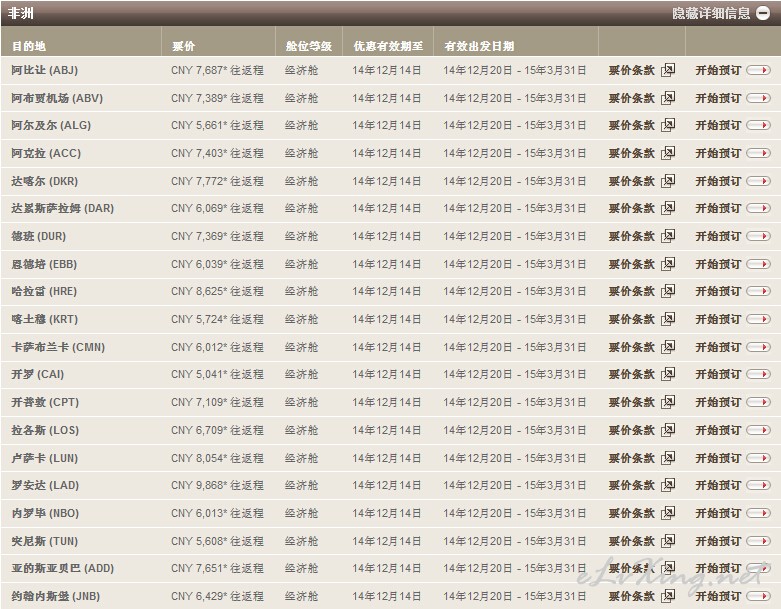Screen dimensions: 781x609
Task: Click the red arrow booking icon for 哈拉雷 (HRE)
Action: [759, 291]
